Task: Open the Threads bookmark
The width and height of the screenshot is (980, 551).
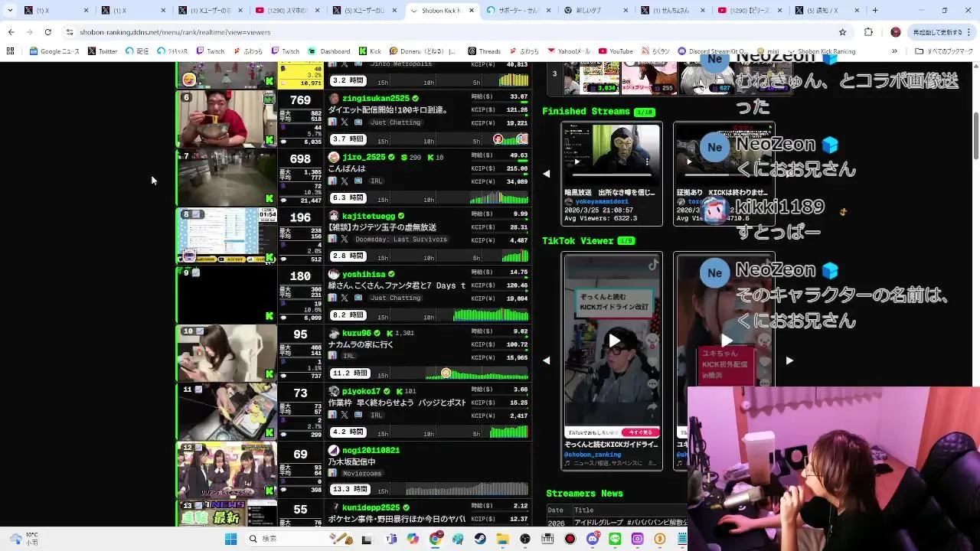Action: point(484,51)
